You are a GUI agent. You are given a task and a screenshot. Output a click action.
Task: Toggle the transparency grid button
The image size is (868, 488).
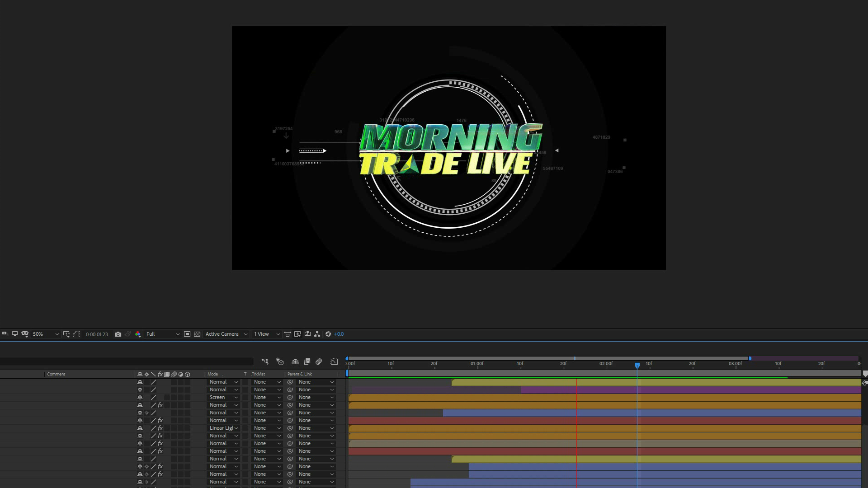[x=197, y=334]
